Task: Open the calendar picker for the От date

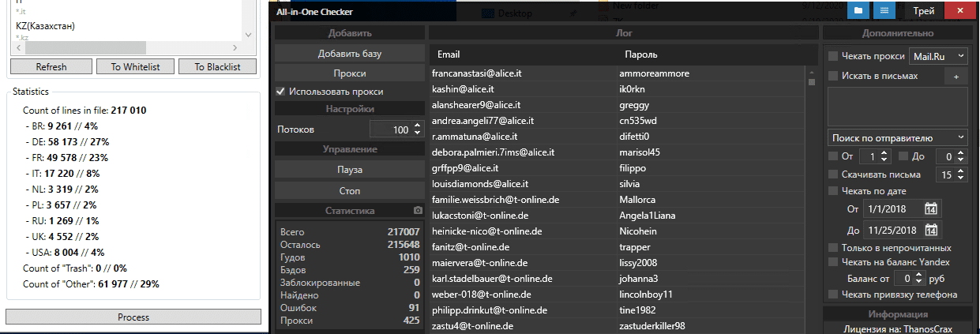Action: [x=931, y=209]
